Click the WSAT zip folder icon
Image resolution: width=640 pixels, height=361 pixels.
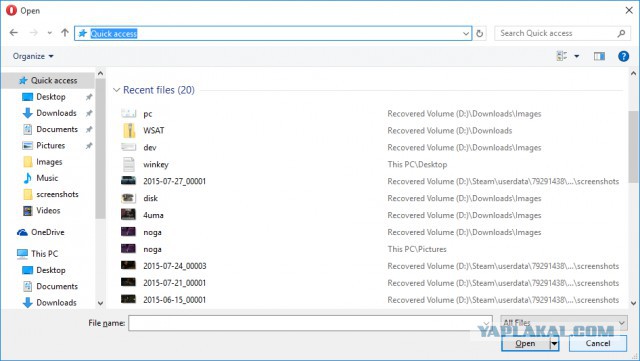tap(129, 130)
